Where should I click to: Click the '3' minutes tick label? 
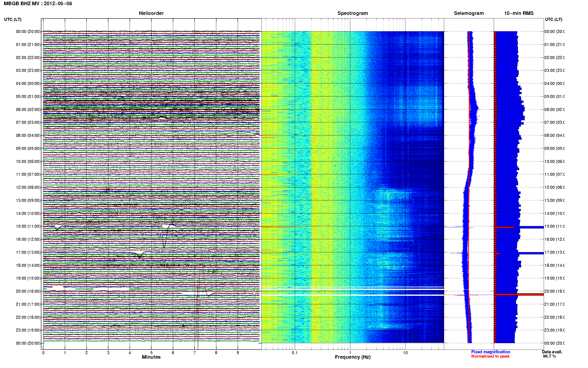coord(108,353)
